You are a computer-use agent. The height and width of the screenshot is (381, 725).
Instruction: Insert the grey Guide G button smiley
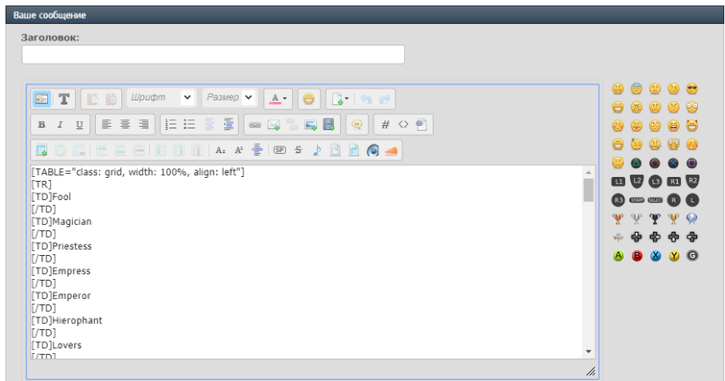pyautogui.click(x=692, y=256)
